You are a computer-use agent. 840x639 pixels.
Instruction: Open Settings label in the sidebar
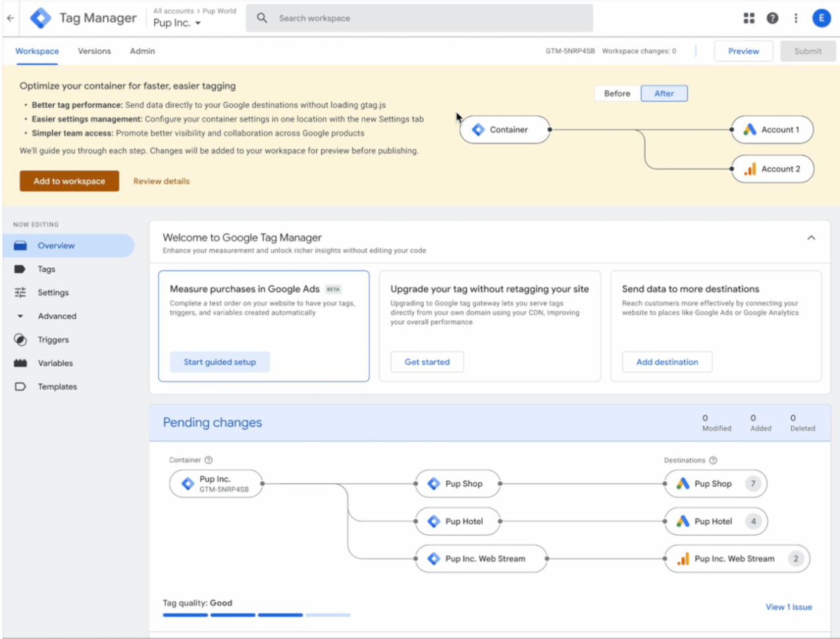point(53,292)
